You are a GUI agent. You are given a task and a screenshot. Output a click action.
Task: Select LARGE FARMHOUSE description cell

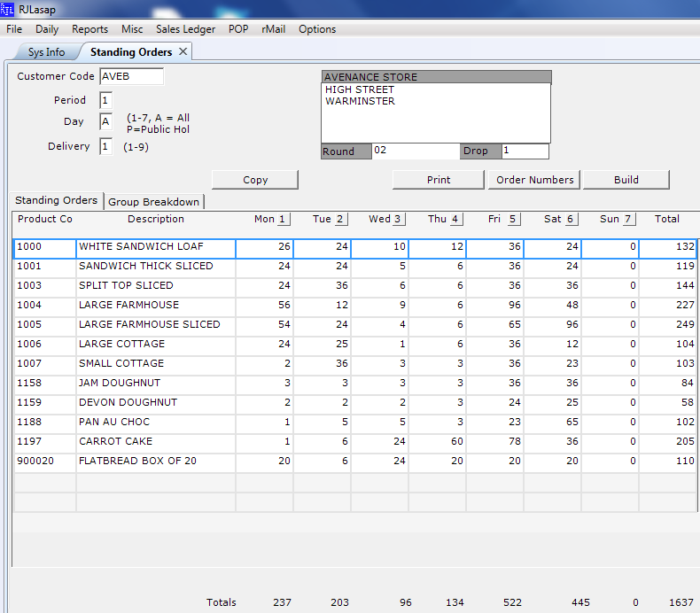coord(156,306)
